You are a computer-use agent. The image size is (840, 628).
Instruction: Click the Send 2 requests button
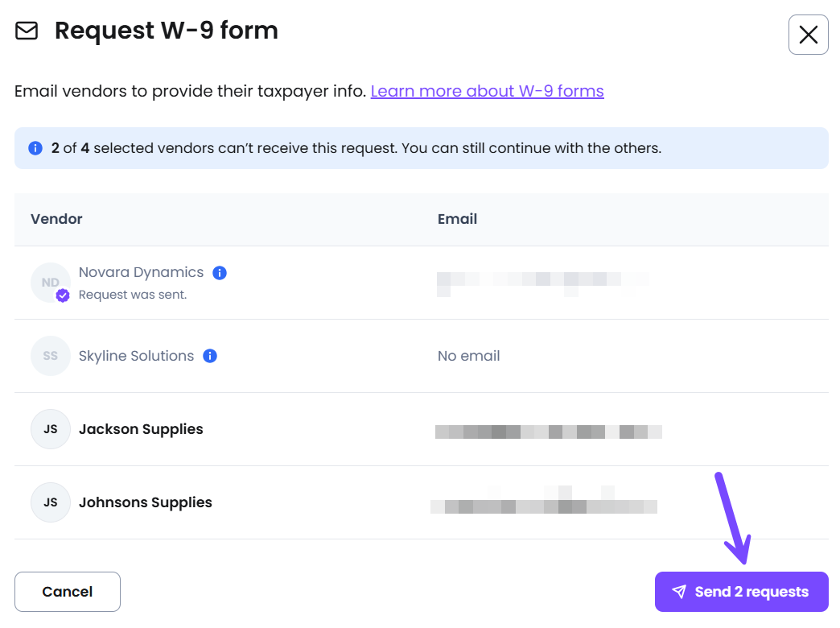tap(741, 592)
